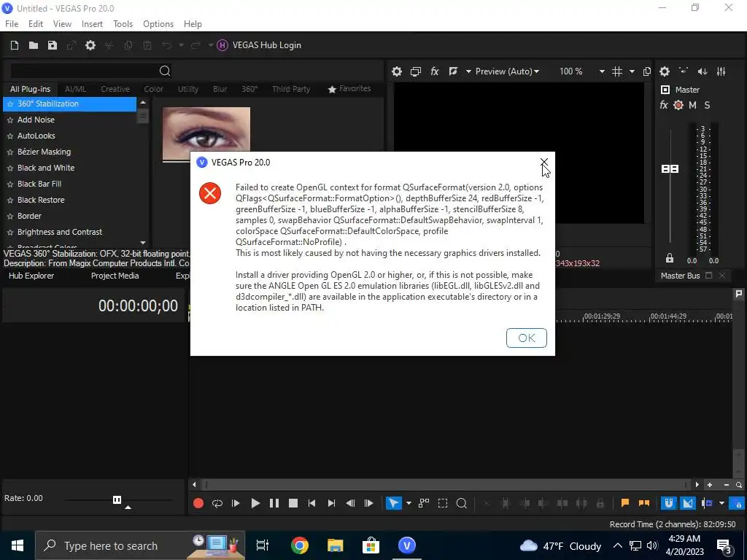Copy snapshot to clipboard icon in preview
Viewport: 747px width, 560px height.
646,71
